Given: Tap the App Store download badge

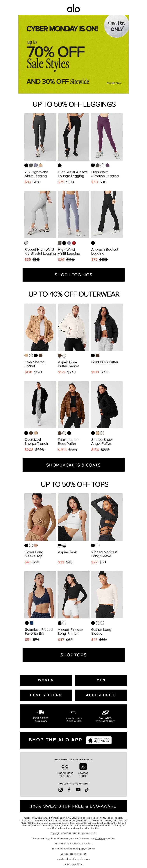Looking at the screenshot, I should click(99, 740).
